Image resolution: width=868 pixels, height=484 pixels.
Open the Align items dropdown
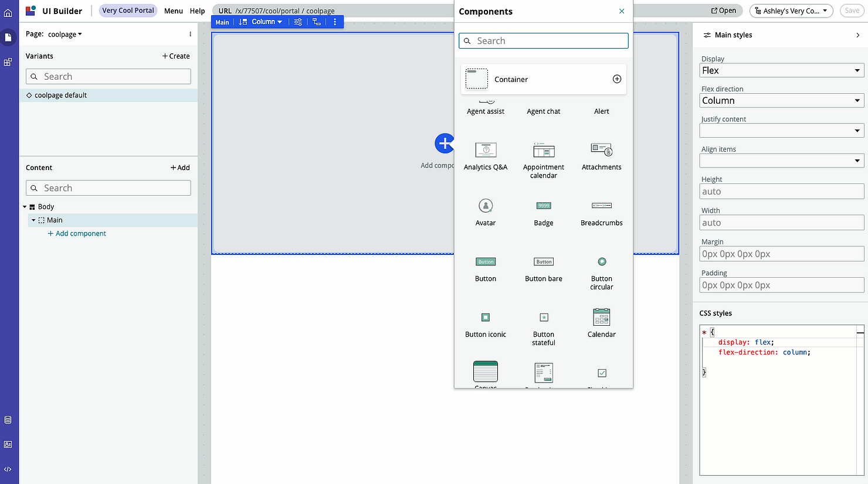tap(782, 161)
